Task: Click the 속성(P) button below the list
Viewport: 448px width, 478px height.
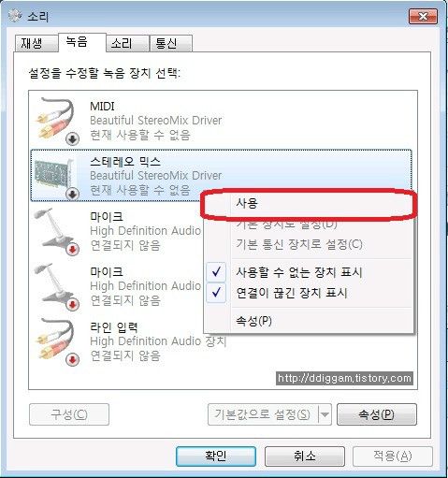Action: [377, 414]
